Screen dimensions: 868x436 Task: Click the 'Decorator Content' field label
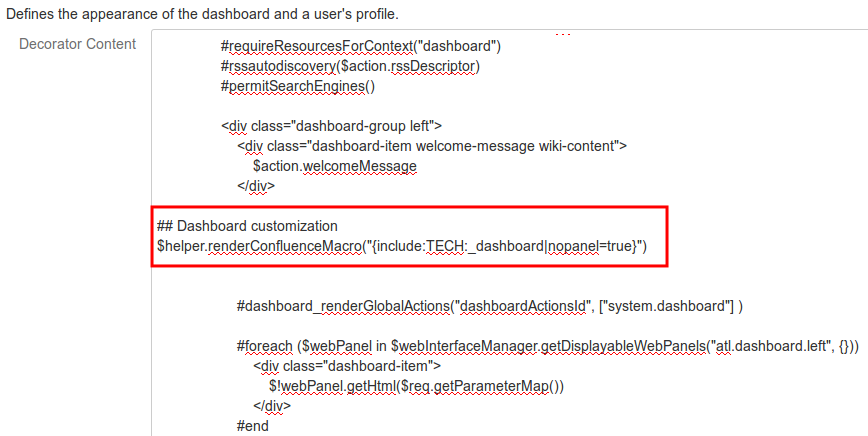tap(78, 44)
